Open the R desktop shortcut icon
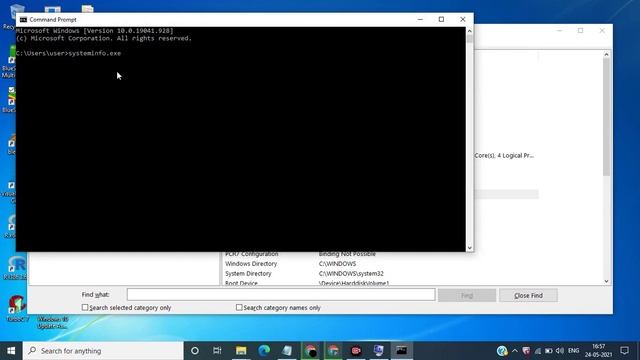 [x=16, y=267]
